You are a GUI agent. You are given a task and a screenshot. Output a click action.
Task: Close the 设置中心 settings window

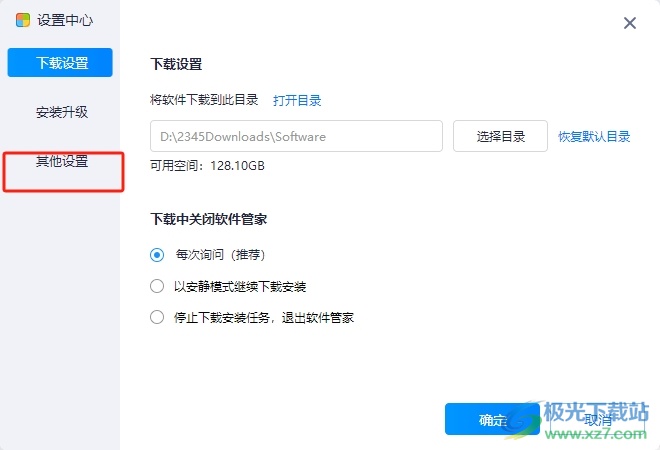(630, 23)
